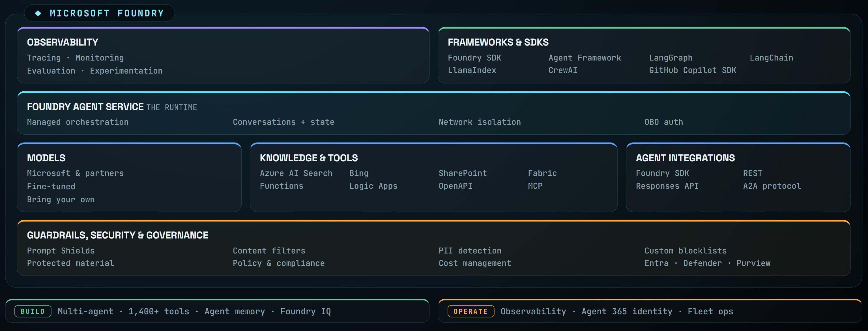The width and height of the screenshot is (868, 331).
Task: Click the diamond icon beside Microsoft Foundry
Action: (38, 13)
